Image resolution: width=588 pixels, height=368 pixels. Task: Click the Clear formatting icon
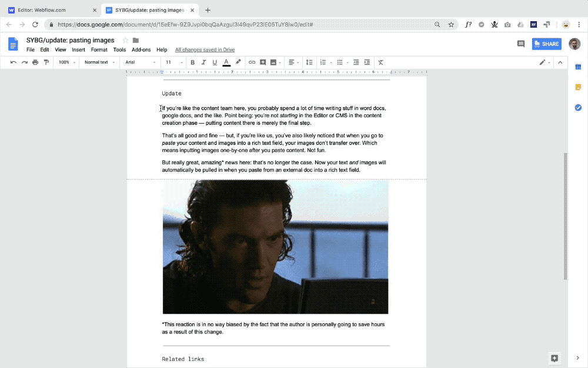(380, 62)
